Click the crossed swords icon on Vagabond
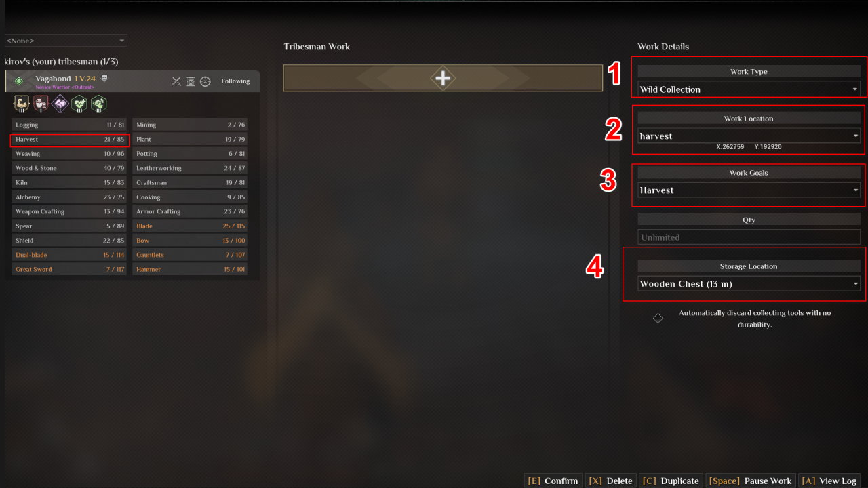868x488 pixels. [x=176, y=81]
